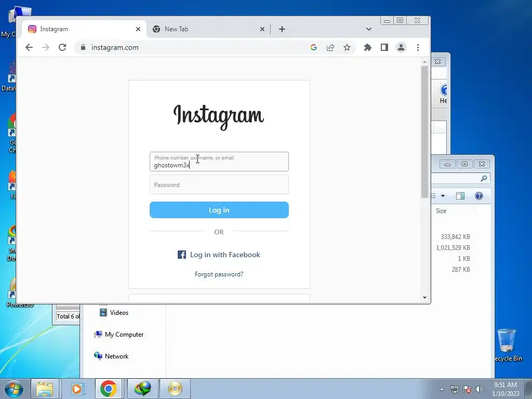
Task: Open the media player taskbar icon
Action: coord(77,389)
